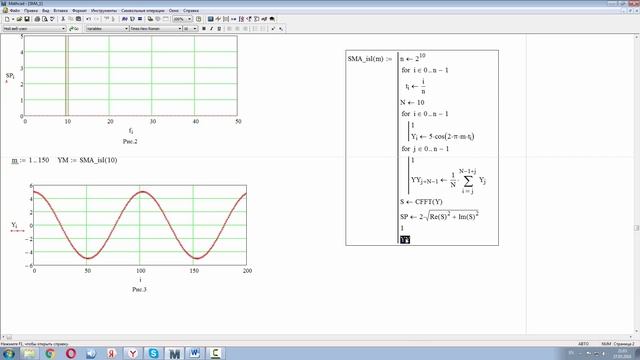Expand the Variables style dropdown
The image size is (640, 360).
click(126, 29)
